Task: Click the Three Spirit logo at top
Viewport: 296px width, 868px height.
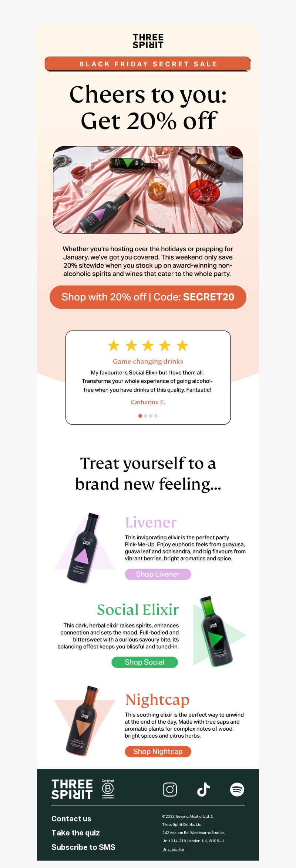Action: point(148,41)
